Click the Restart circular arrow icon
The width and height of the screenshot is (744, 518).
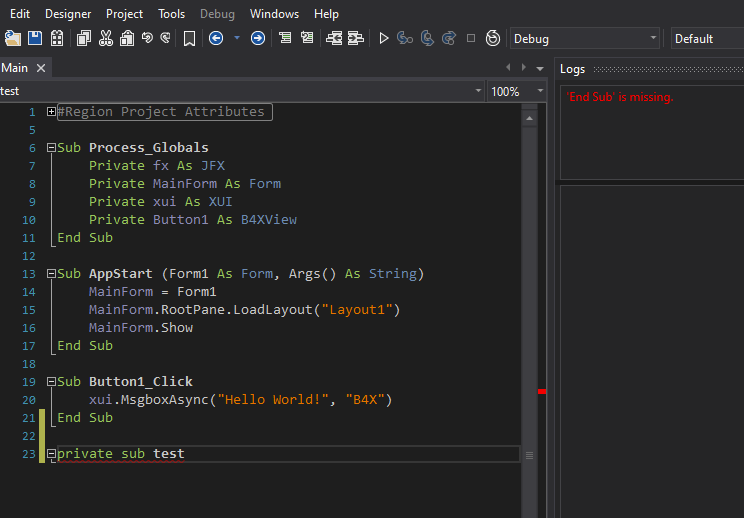pos(493,38)
